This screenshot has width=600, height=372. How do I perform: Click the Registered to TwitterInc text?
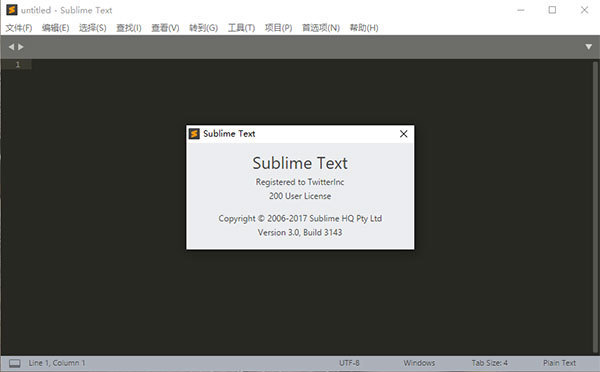tap(300, 182)
